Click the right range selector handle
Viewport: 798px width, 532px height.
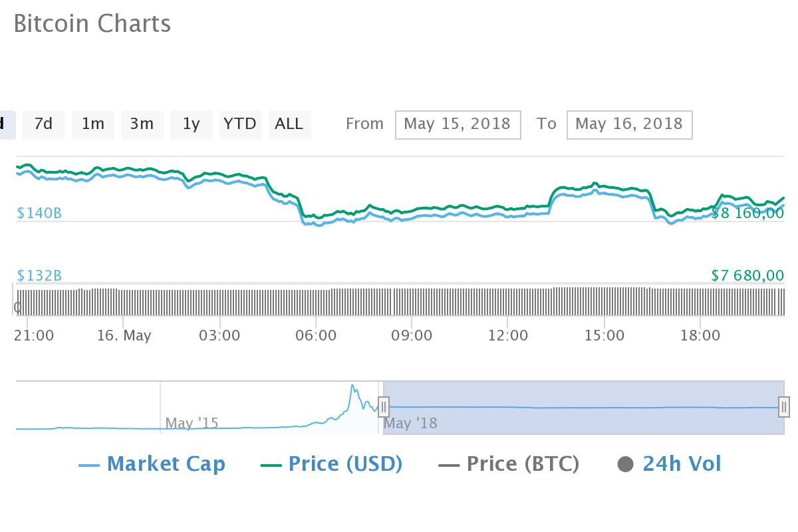pyautogui.click(x=783, y=406)
